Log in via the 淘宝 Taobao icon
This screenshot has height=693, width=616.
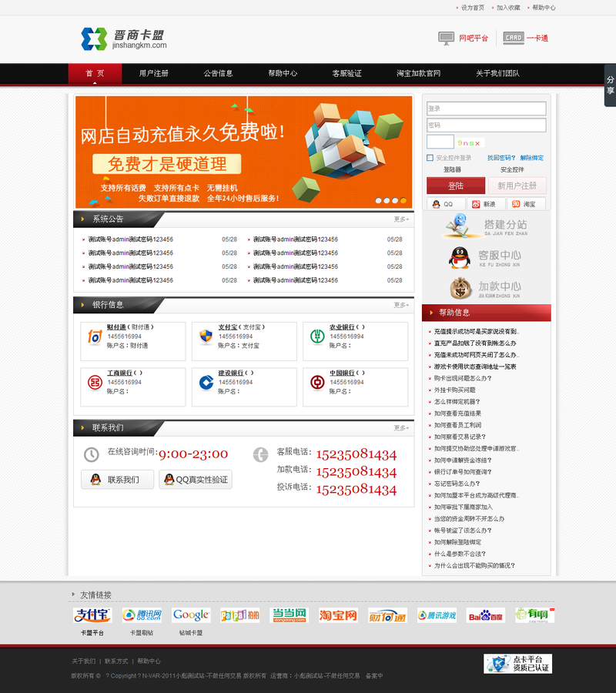pos(516,203)
